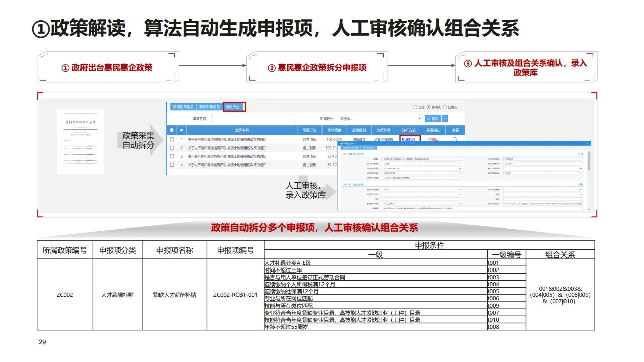Screen dimensions: 644x362
Task: Click the 奖补额度 column header
Action: click(335, 130)
